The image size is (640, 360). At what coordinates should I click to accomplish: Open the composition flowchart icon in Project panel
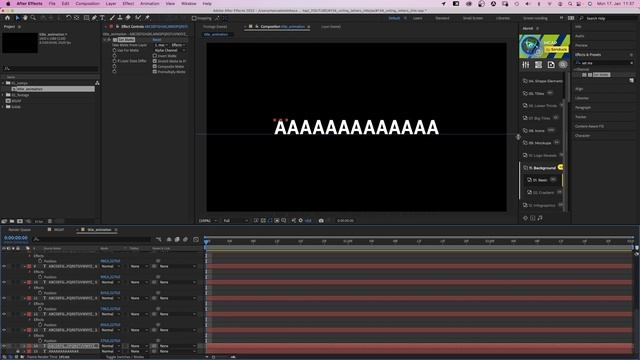[97, 83]
